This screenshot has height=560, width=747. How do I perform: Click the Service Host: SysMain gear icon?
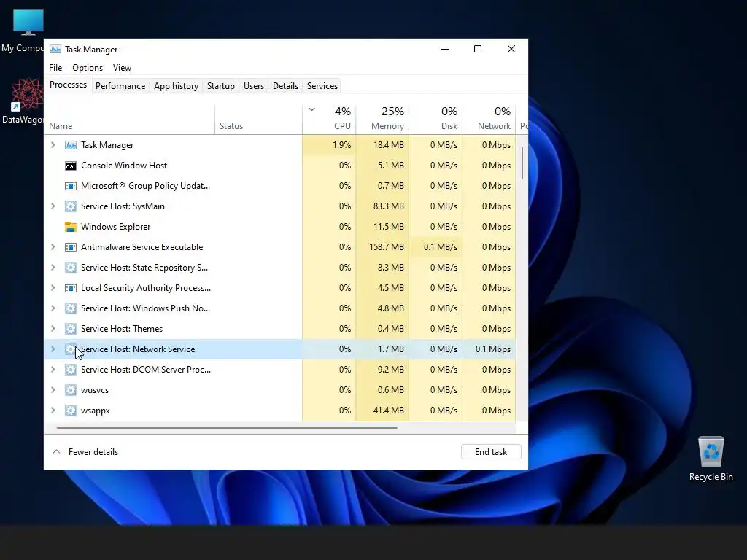(71, 206)
